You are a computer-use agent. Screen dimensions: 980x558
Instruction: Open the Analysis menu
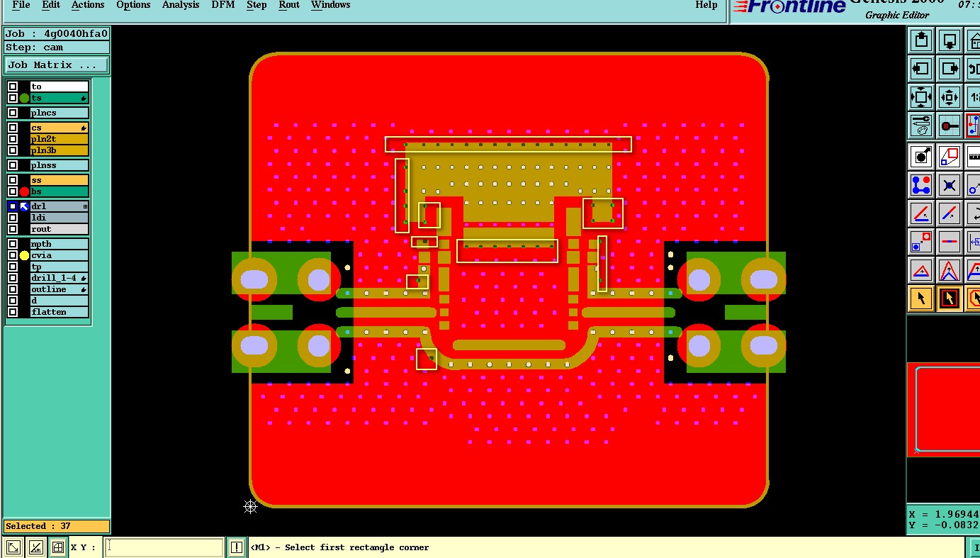181,5
